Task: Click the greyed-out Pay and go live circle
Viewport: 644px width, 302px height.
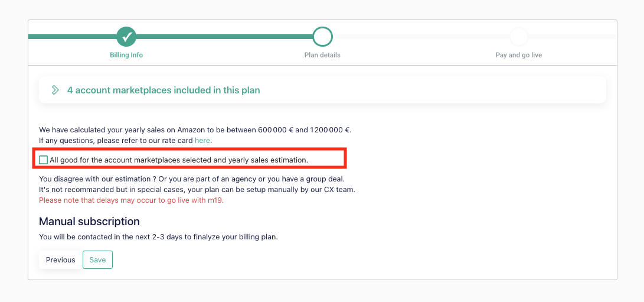Action: [x=519, y=37]
